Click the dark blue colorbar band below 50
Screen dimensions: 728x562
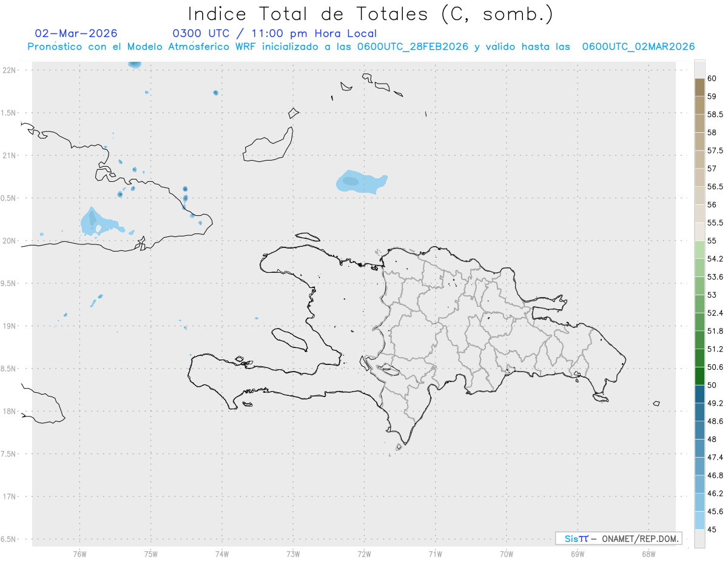coord(699,394)
